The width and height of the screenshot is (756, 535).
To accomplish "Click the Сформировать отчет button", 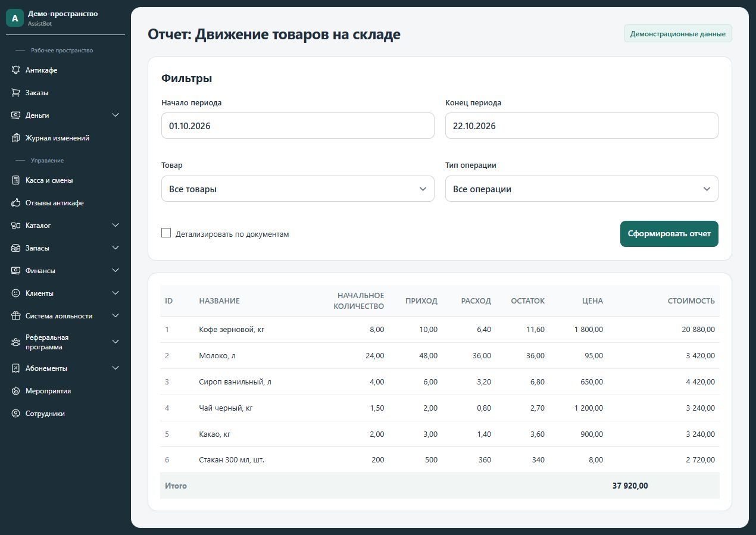I will click(669, 234).
